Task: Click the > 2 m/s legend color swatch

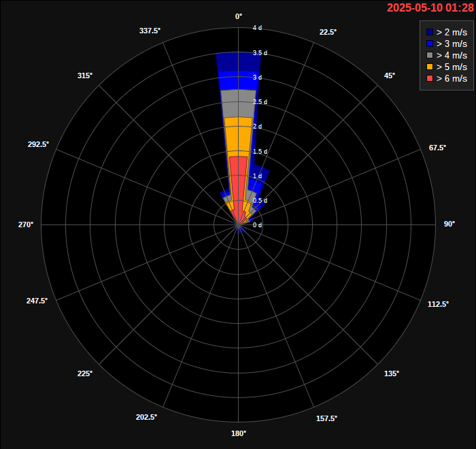Action: tap(430, 32)
